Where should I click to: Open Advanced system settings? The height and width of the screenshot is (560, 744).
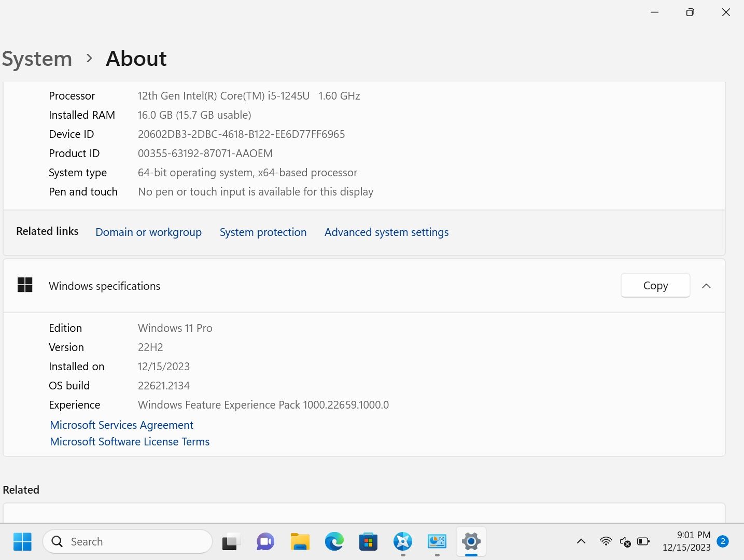(386, 232)
